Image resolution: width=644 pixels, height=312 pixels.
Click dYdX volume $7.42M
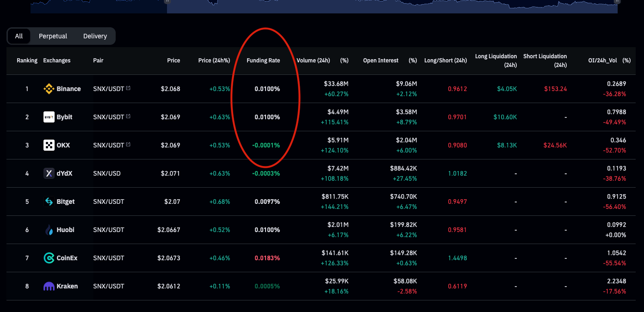pos(338,168)
